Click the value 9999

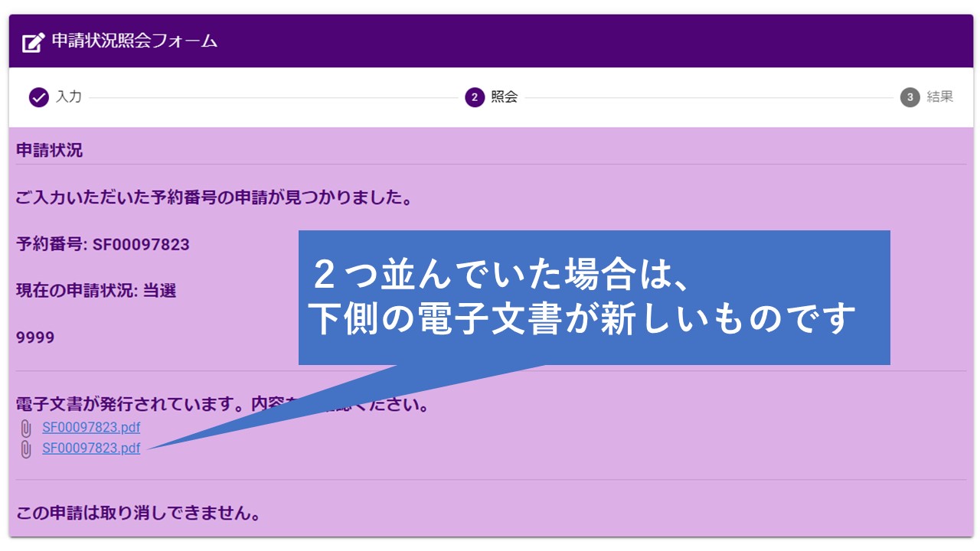click(35, 337)
